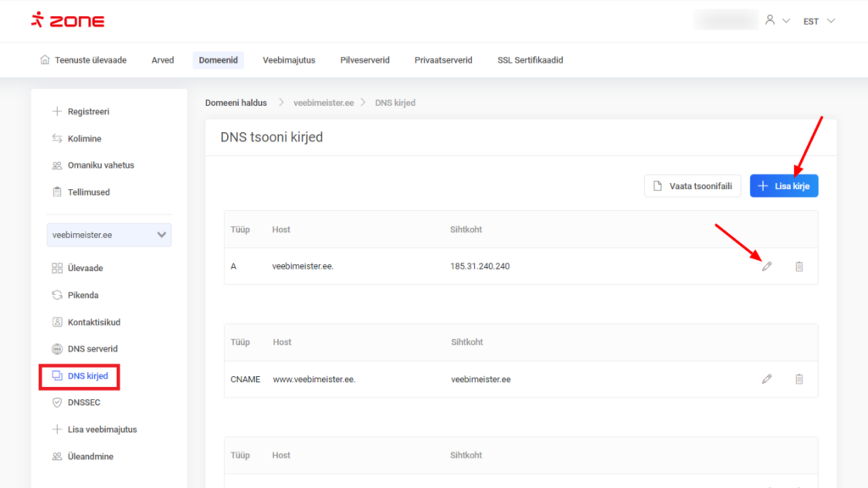
Task: Switch to Pilveserverid
Action: [364, 60]
